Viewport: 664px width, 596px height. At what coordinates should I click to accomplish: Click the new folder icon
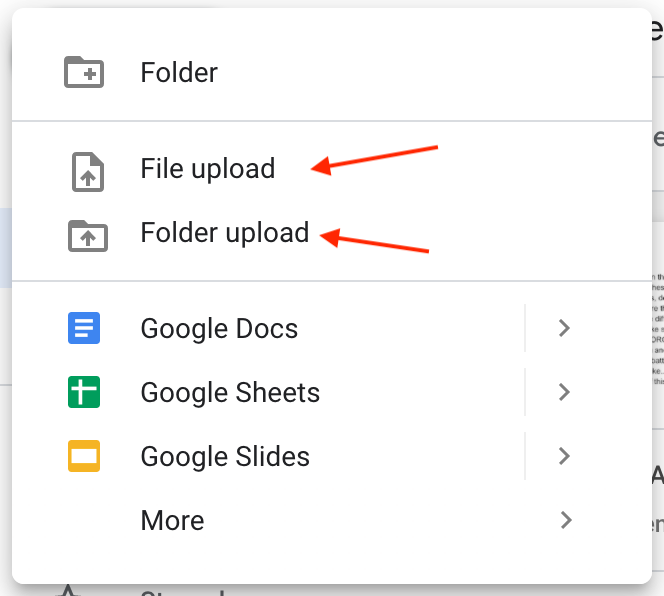tap(84, 72)
